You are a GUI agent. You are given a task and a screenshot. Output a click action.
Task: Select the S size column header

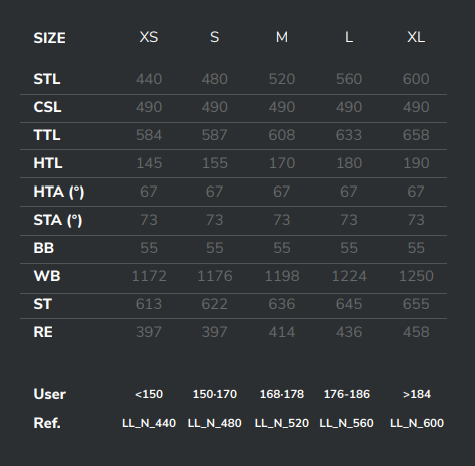coord(215,37)
